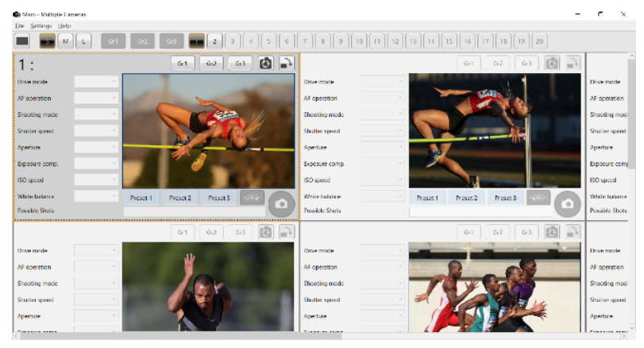Select the highlighted camera 1 button in the toolbar
644x348 pixels.
(196, 41)
